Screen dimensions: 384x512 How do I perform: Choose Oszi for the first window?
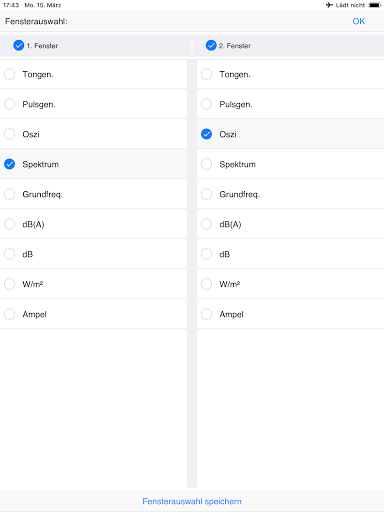click(x=93, y=134)
